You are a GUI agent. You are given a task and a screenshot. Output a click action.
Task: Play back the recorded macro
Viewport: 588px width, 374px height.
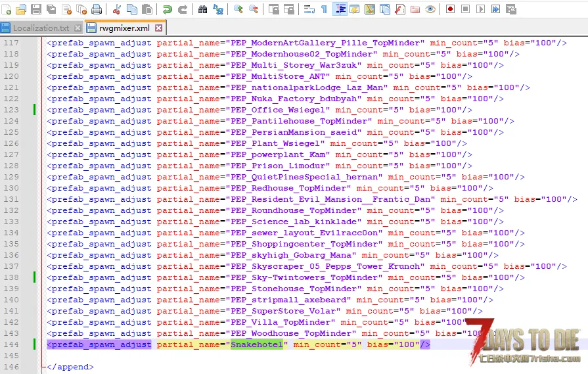pyautogui.click(x=480, y=9)
